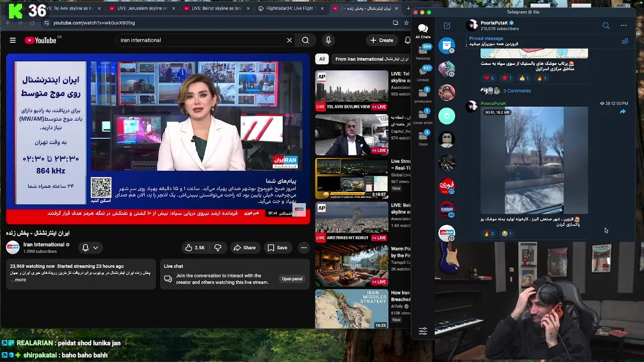The width and height of the screenshot is (644, 362).
Task: Play the Airstrikes Hit Beirut thumbnail
Action: click(x=352, y=222)
